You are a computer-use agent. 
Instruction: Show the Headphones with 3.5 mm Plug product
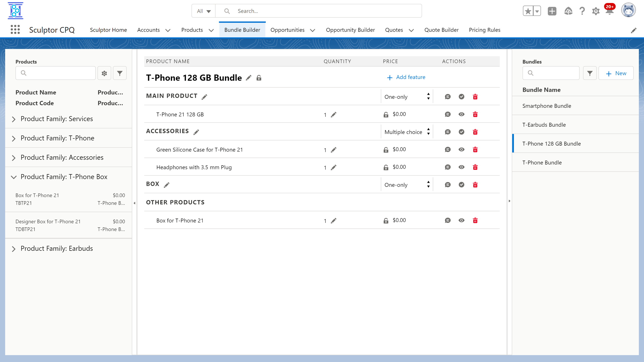coord(461,167)
